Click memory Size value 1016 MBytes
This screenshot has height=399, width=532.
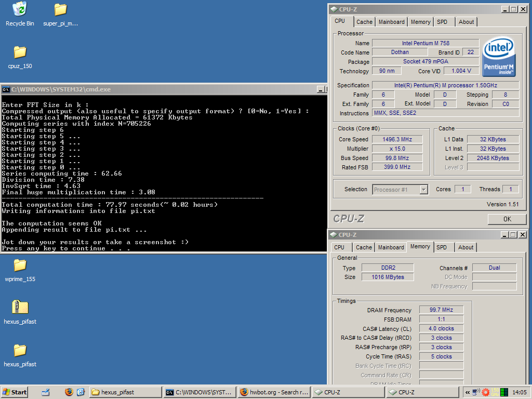tap(388, 277)
